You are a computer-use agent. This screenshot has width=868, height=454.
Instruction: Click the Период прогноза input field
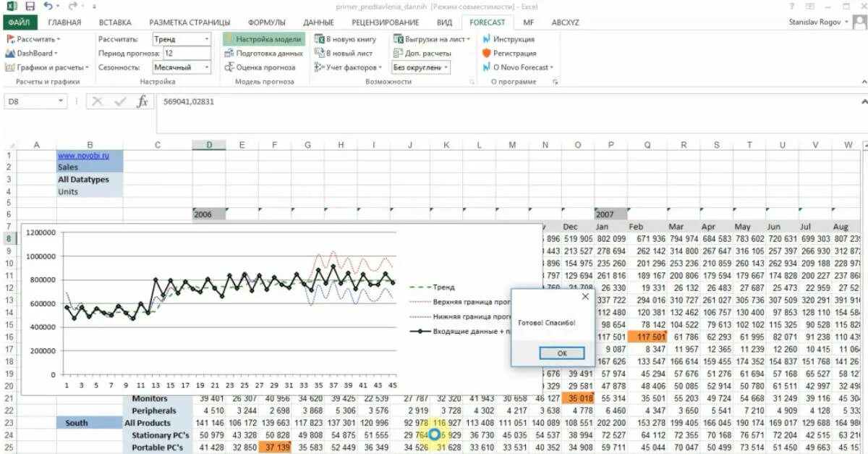(x=187, y=53)
